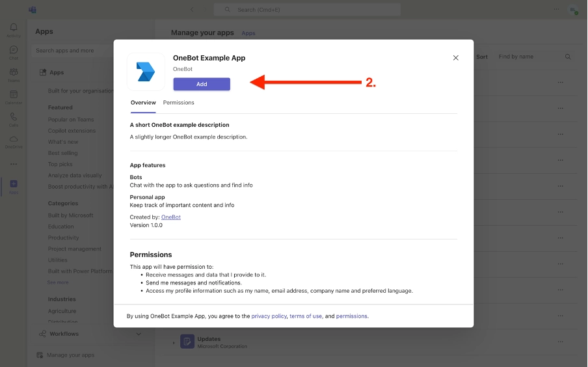Open Productivity category
The width and height of the screenshot is (588, 367).
tap(63, 238)
